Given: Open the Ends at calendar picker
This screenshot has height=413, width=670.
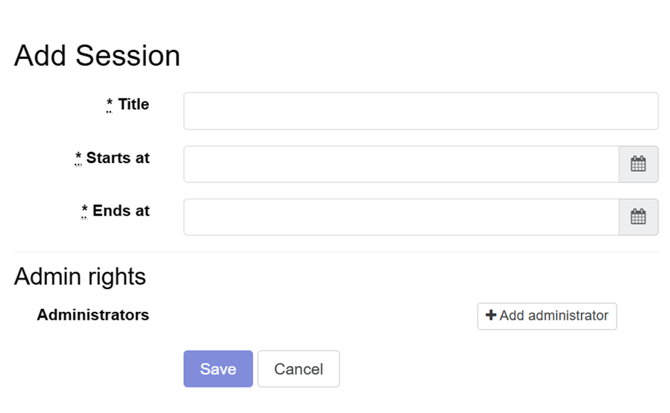Looking at the screenshot, I should point(638,217).
